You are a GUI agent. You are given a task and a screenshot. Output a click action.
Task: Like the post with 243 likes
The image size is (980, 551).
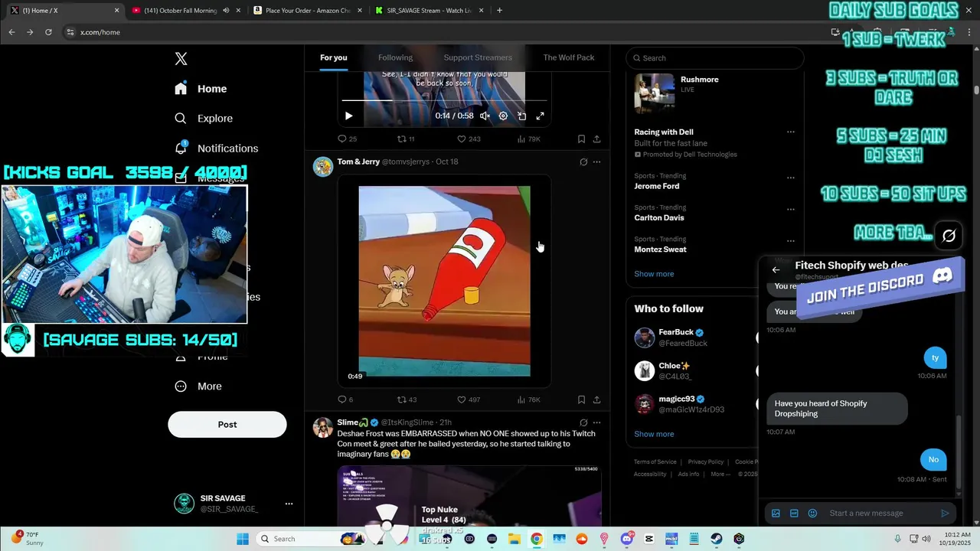pos(469,139)
